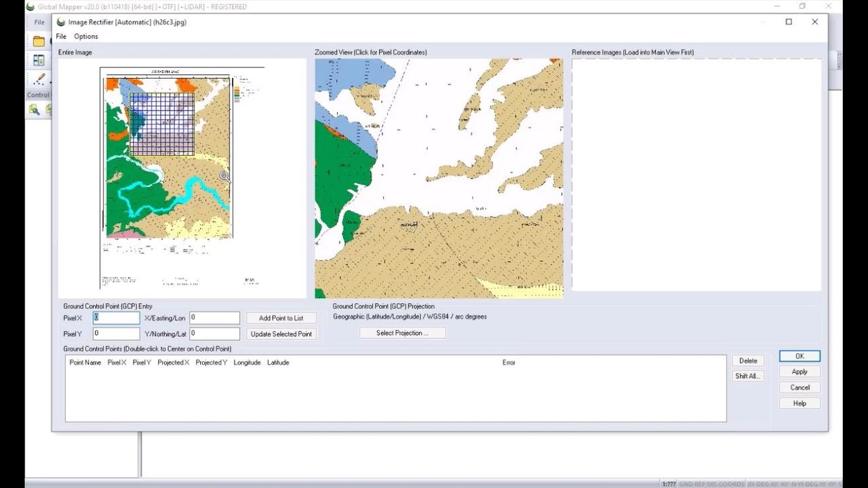
Task: Click Update Selected Point button
Action: coord(281,333)
